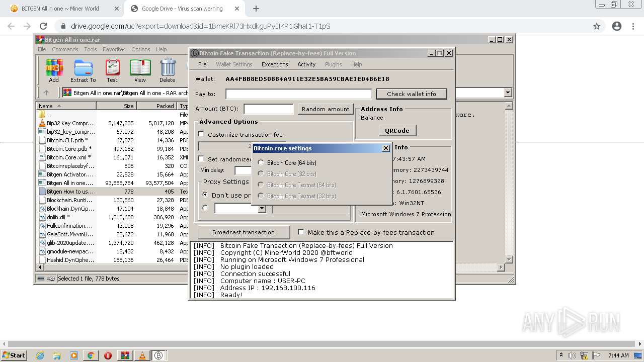The width and height of the screenshot is (644, 362).
Task: Click the browser page horizontal scrollbar
Action: coord(322,344)
